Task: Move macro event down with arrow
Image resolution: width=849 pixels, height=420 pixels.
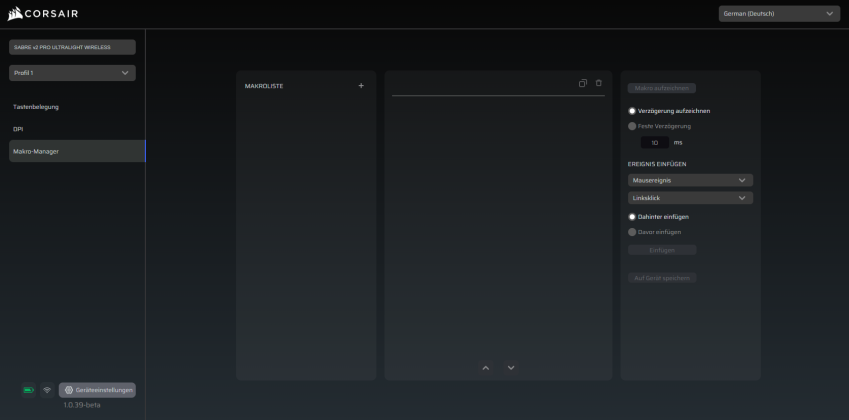Action: point(511,368)
